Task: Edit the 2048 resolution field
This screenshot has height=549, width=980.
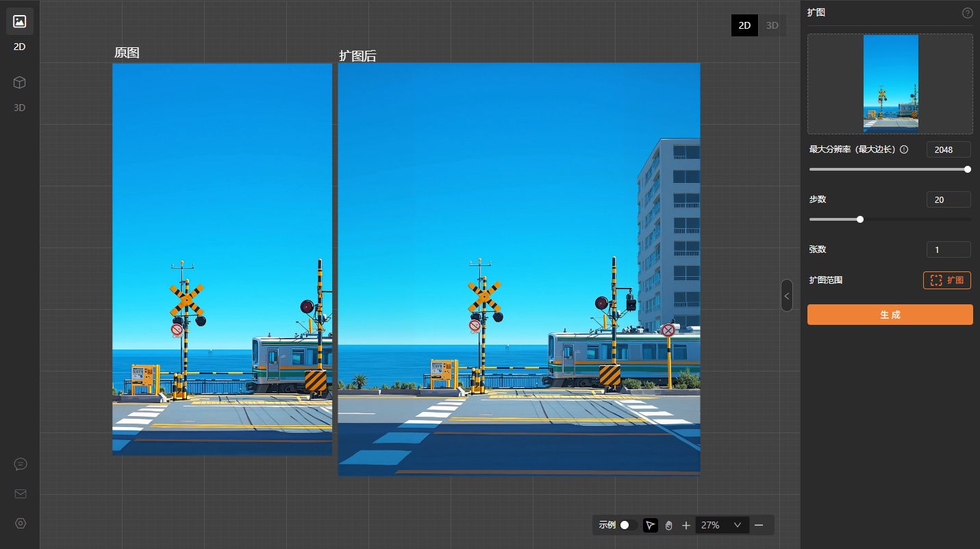Action: pos(948,149)
